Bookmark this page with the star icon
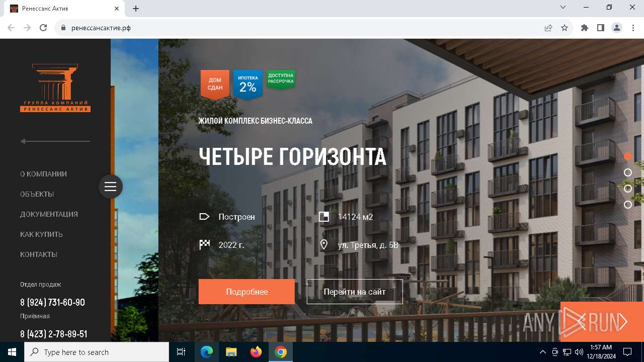This screenshot has height=362, width=644. pos(565,28)
